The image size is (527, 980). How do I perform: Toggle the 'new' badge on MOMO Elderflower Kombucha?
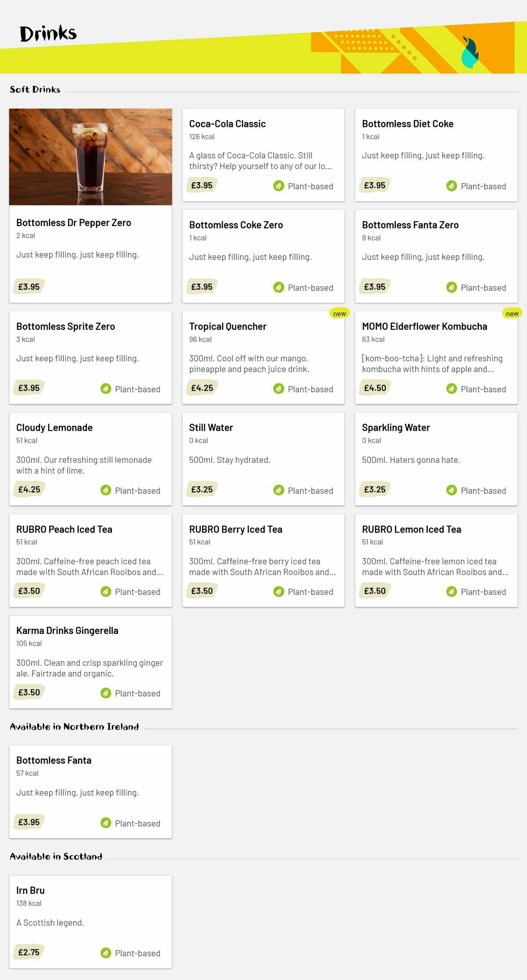click(512, 313)
